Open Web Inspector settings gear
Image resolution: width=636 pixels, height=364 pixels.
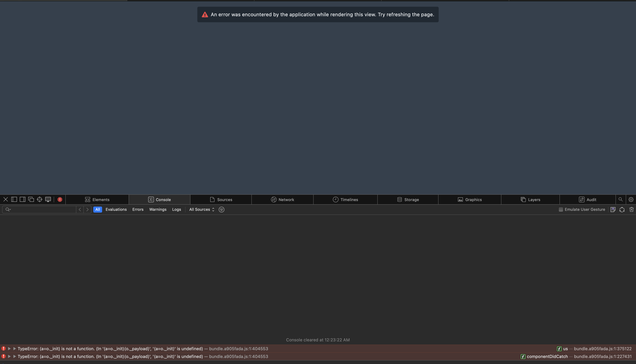[x=631, y=199]
